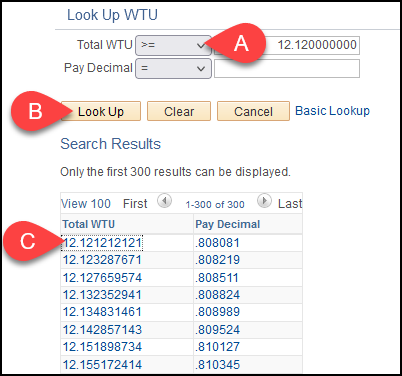Select result 12.121212121

pos(102,243)
